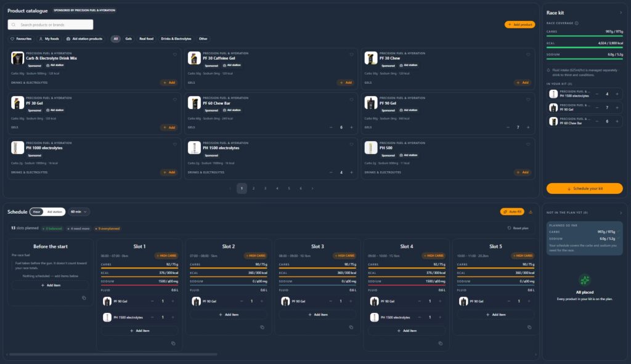Filter slots by overplanned chip
This screenshot has width=631, height=364.
point(107,229)
